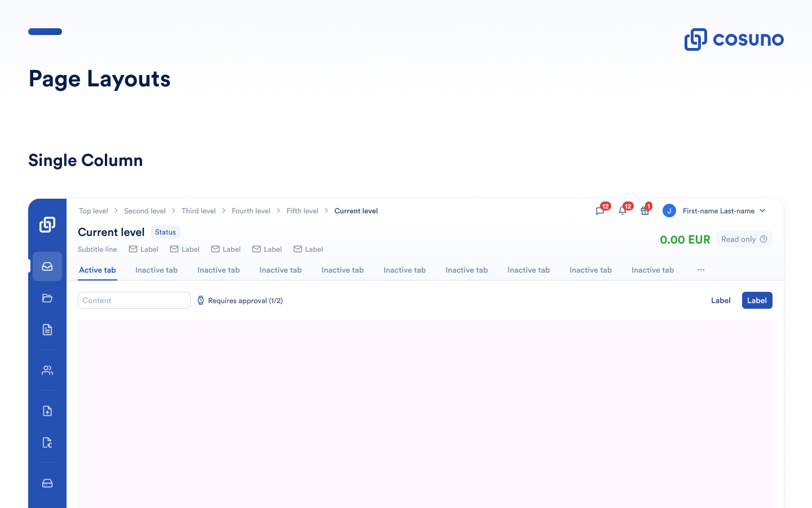Screen dimensions: 812x508
Task: Navigate to Third level breadcrumb
Action: click(x=198, y=211)
